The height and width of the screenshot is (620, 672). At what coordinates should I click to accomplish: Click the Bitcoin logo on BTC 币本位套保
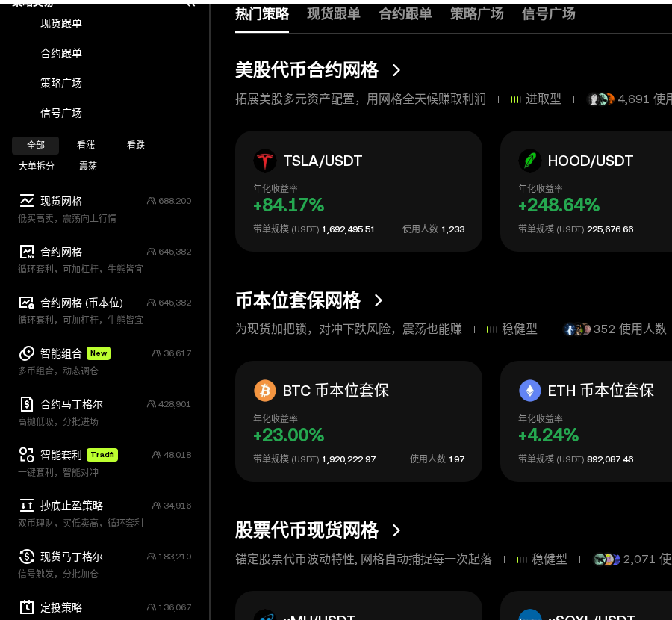coord(265,391)
